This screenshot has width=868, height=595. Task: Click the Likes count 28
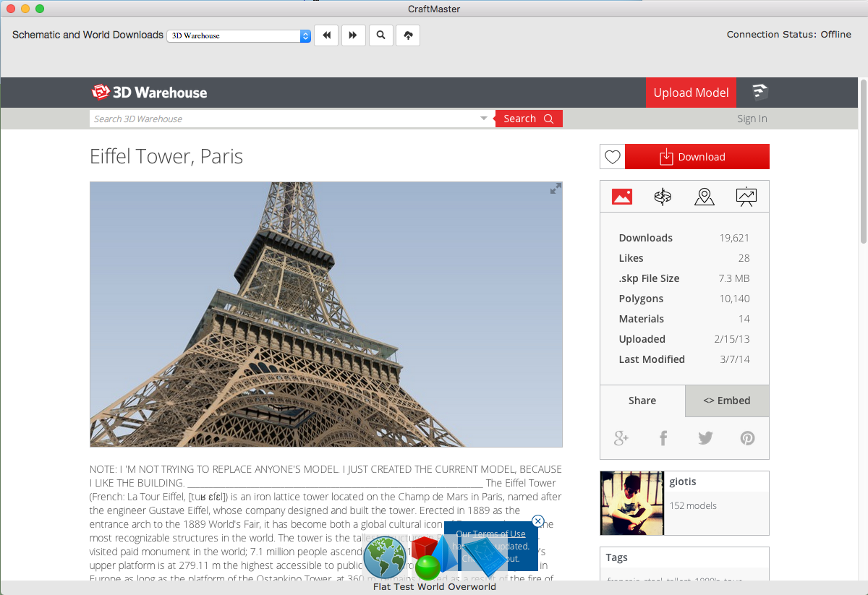tap(744, 258)
